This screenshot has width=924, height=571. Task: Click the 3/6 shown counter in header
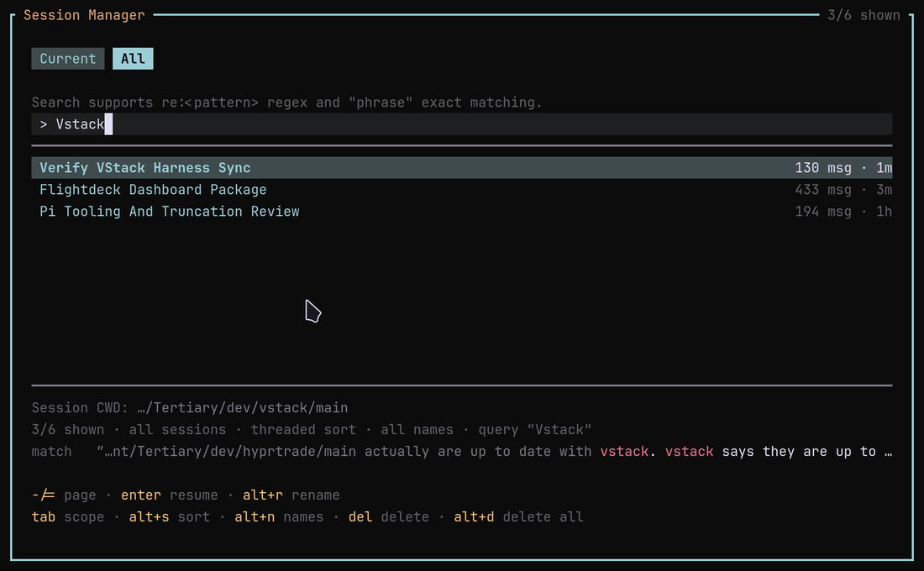[x=864, y=15]
